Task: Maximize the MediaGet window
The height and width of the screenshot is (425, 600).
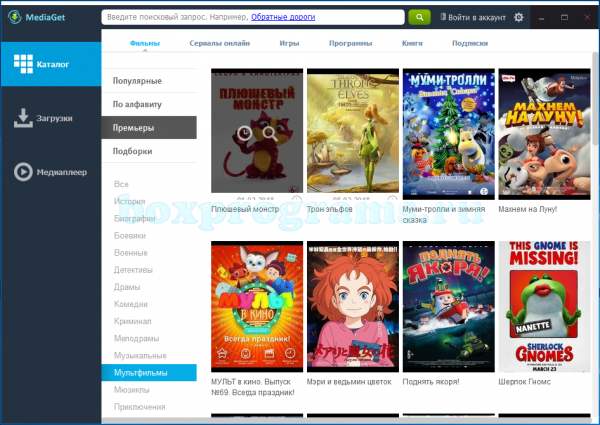Action: (x=564, y=18)
